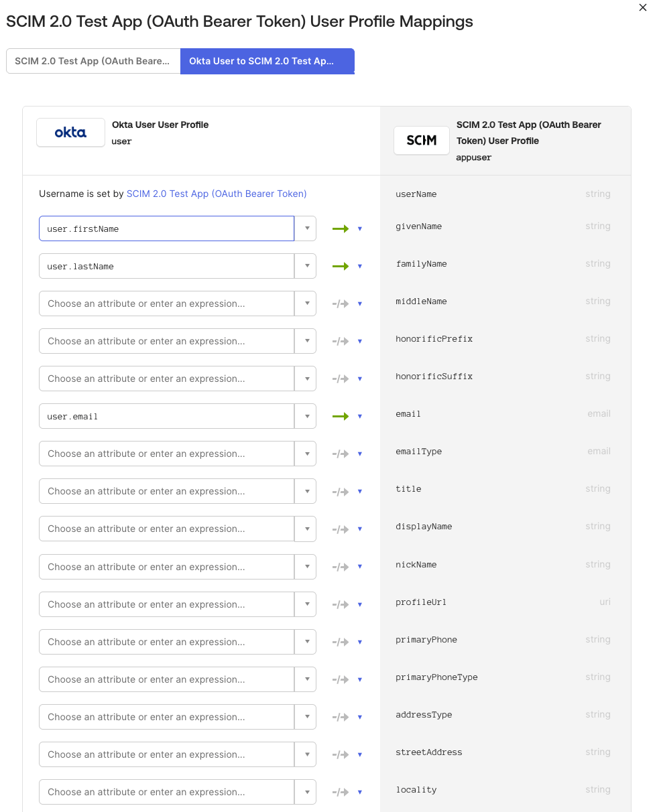Select Okta User to SCIM 2.0 Test App tab
The height and width of the screenshot is (812, 657).
pos(267,61)
